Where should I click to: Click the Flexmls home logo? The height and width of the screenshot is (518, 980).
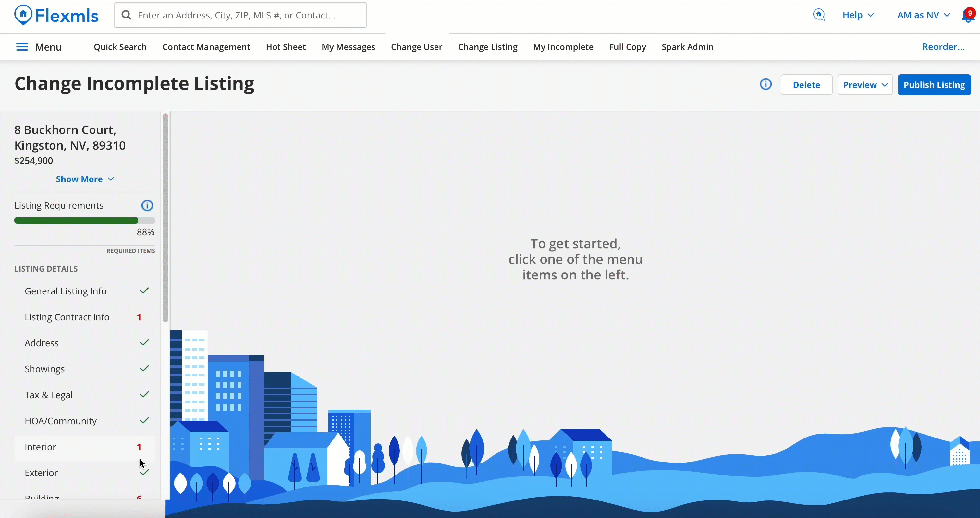click(56, 15)
